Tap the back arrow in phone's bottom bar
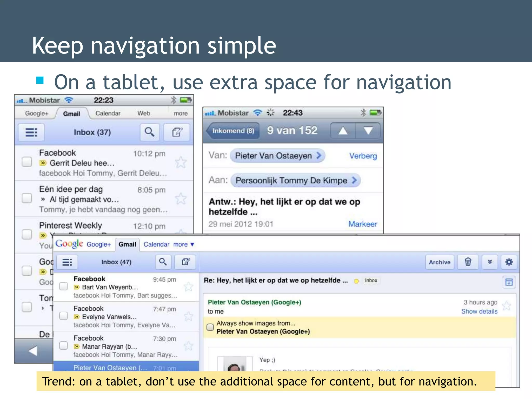Screen dimensions: 532x399 (33, 351)
